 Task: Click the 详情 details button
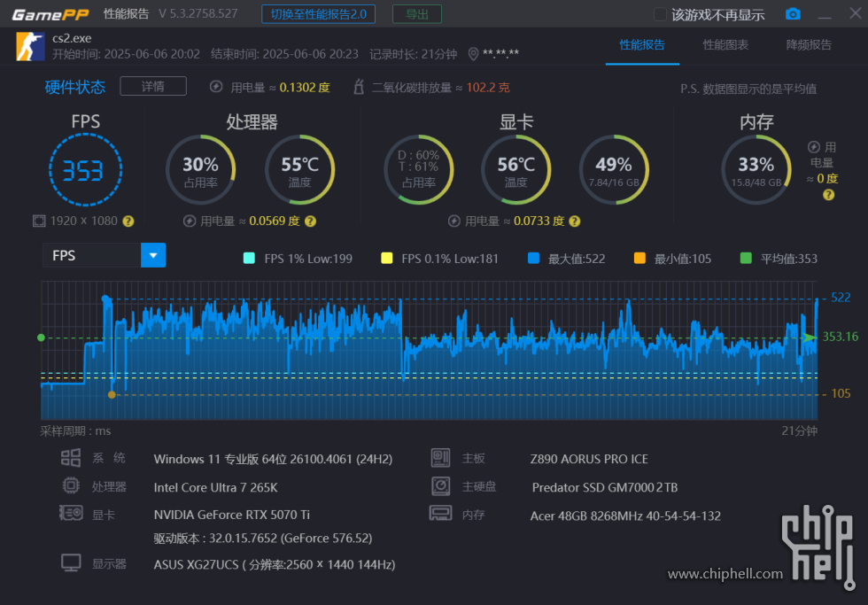tap(152, 86)
